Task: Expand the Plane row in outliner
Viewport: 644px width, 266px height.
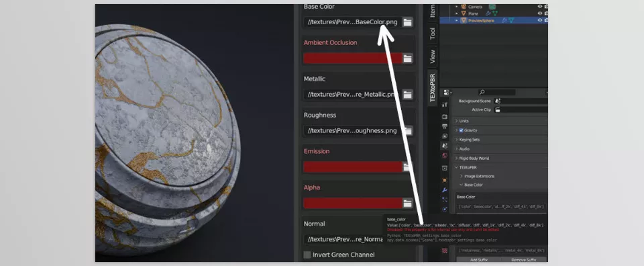Action: pyautogui.click(x=456, y=13)
